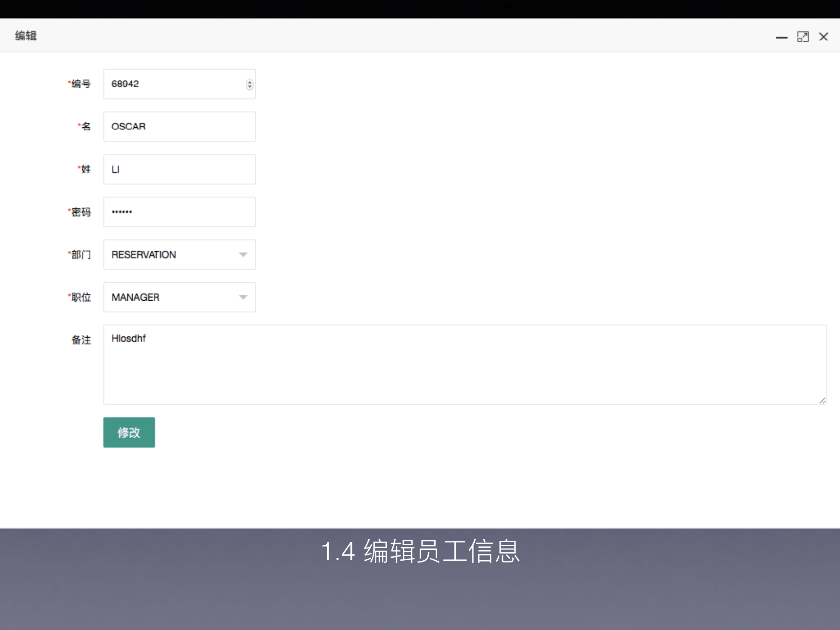Image resolution: width=840 pixels, height=630 pixels.
Task: Click the 姓 field label
Action: (85, 169)
